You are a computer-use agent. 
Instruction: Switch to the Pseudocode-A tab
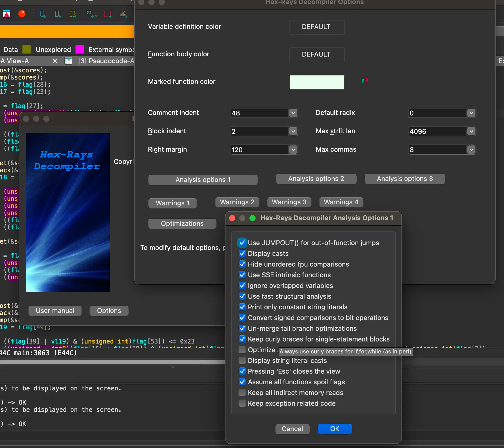[x=106, y=61]
